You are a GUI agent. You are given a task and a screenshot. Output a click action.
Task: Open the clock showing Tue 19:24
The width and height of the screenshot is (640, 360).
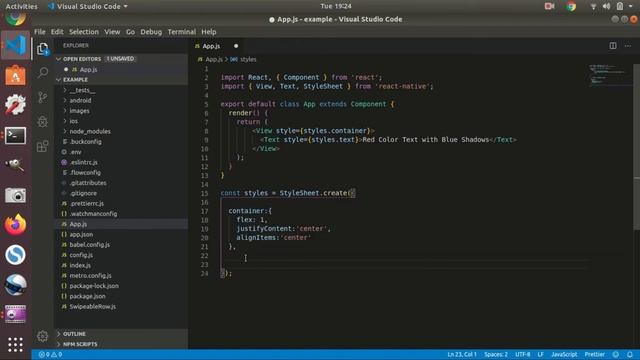click(336, 6)
